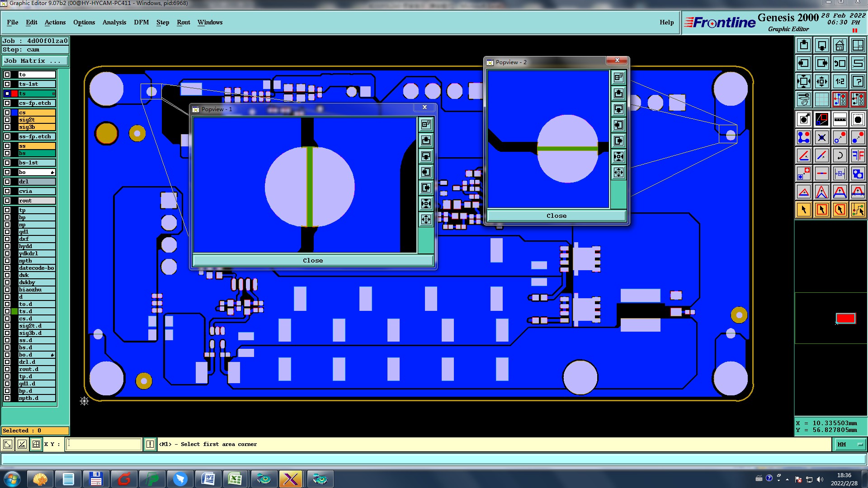Toggle the checkbox for layer drl

coord(7,182)
